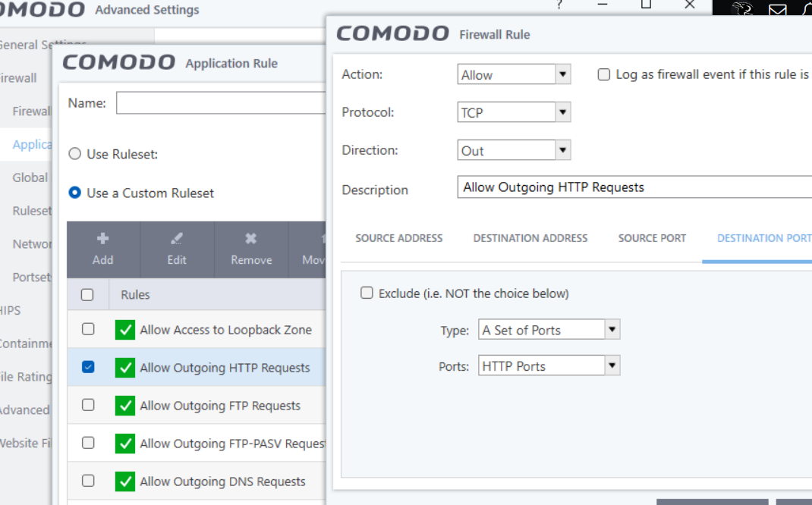
Task: Click green checkmark beside Allow Outgoing HTTP Requests
Action: (x=125, y=368)
